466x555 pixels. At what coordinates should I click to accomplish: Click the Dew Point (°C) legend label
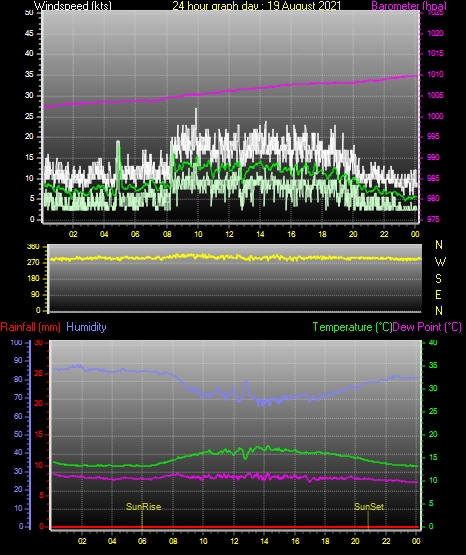427,327
